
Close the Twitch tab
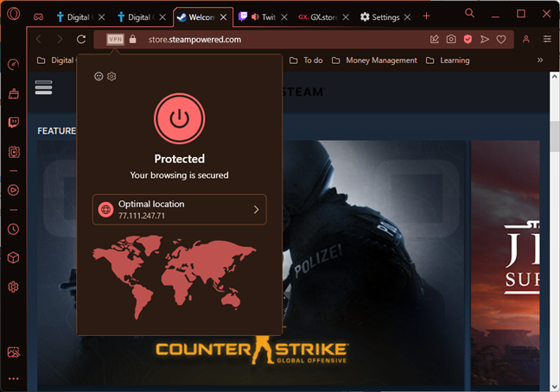click(284, 17)
